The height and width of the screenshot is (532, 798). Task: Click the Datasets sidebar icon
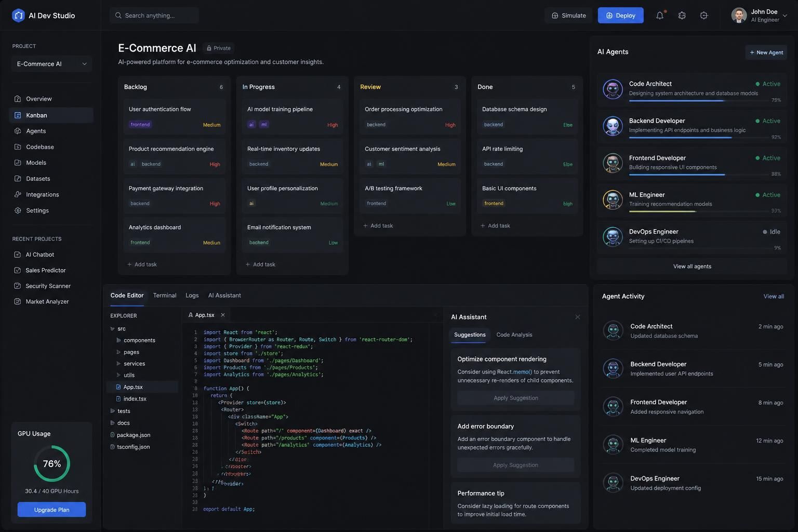coord(18,179)
